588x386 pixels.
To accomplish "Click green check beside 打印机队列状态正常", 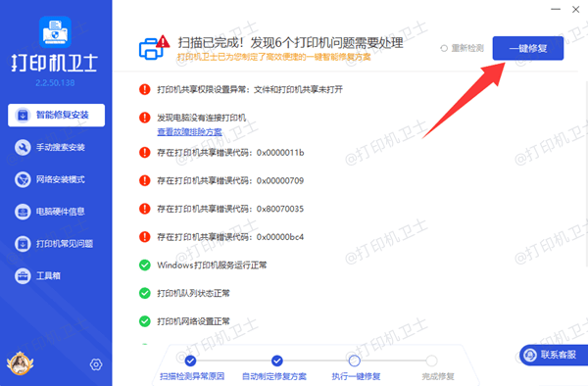I will (x=144, y=293).
